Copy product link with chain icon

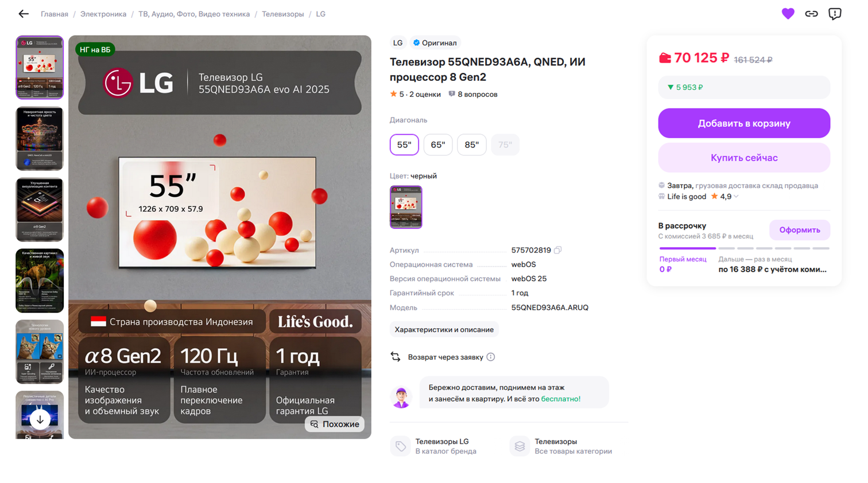(811, 14)
